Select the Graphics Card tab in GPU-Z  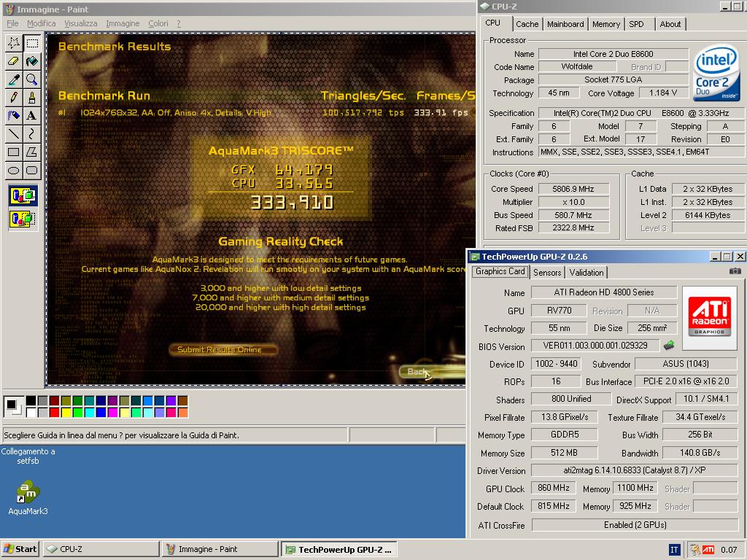(500, 271)
